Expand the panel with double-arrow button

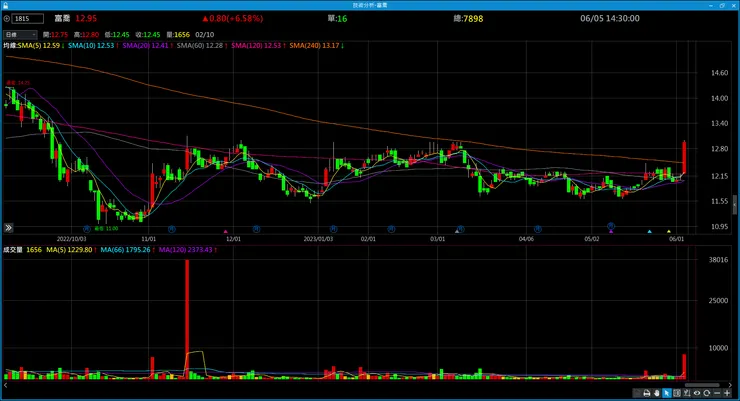pyautogui.click(x=8, y=228)
